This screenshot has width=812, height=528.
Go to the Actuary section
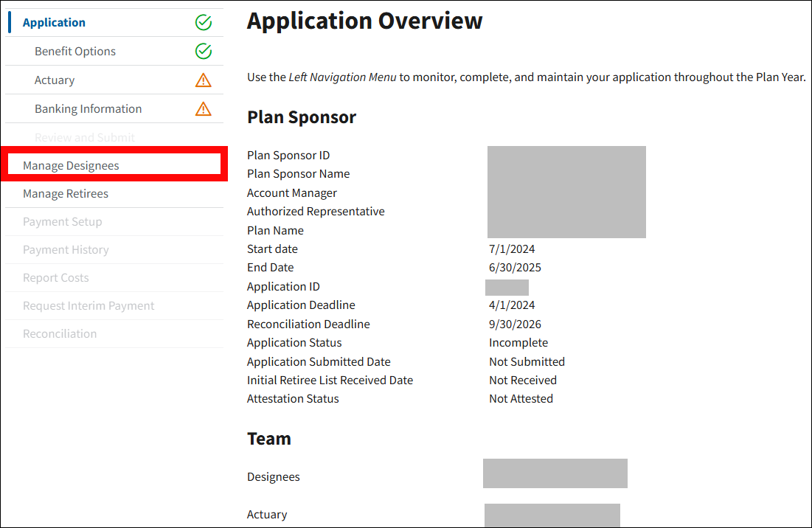click(x=55, y=80)
